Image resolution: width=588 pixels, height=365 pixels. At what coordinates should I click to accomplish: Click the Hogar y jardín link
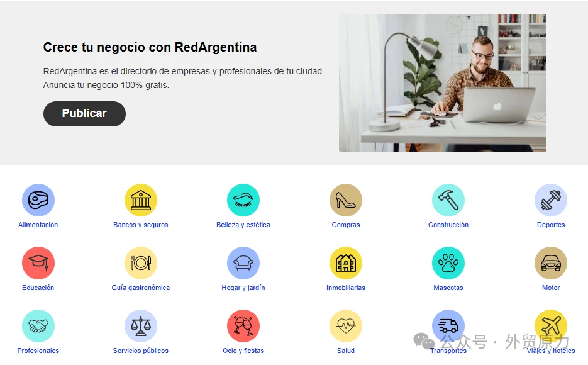point(243,288)
